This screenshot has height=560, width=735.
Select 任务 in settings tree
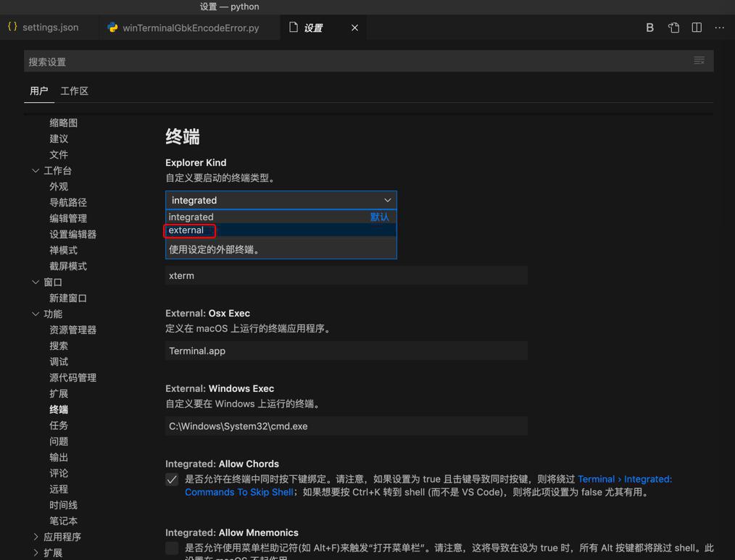59,425
